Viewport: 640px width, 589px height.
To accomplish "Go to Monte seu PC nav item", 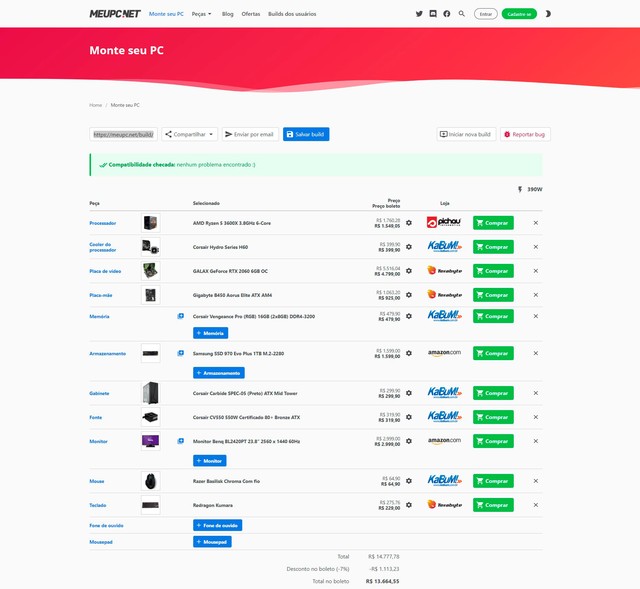I will tap(166, 14).
